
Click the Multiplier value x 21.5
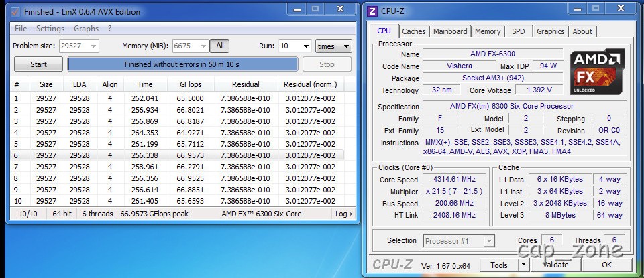click(x=454, y=191)
